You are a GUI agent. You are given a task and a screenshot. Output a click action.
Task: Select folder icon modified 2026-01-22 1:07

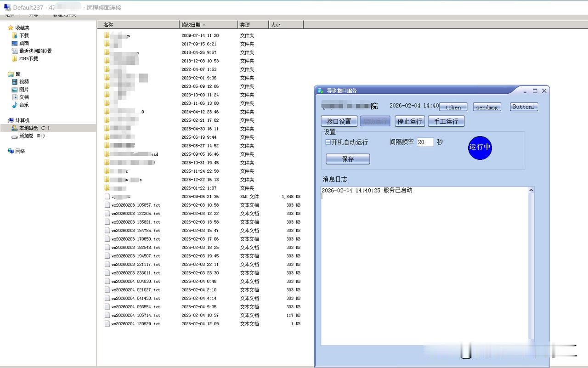[107, 188]
